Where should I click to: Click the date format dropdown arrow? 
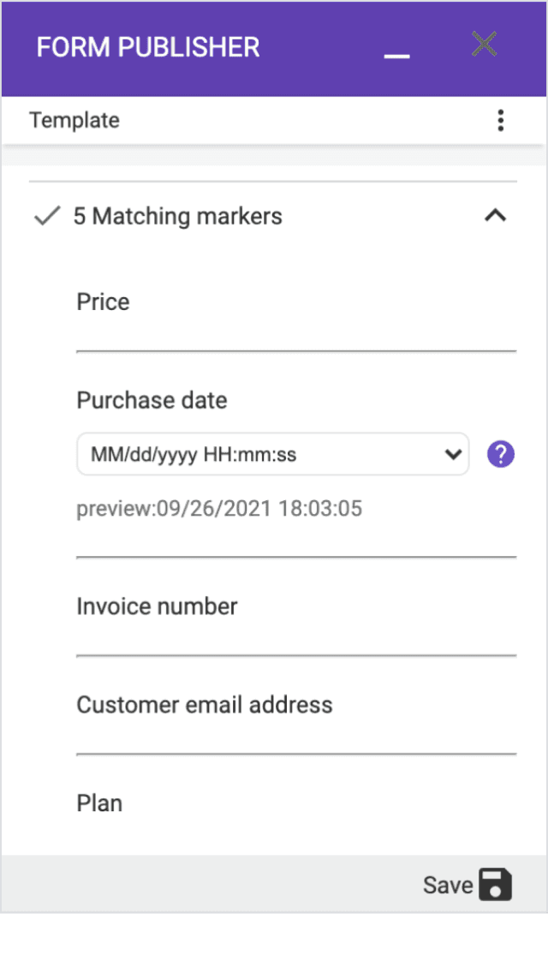coord(452,455)
